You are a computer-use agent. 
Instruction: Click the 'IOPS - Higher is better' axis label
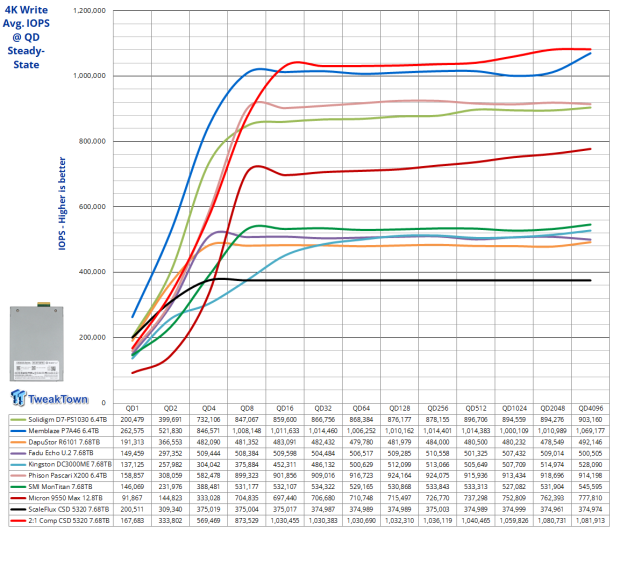(62, 204)
